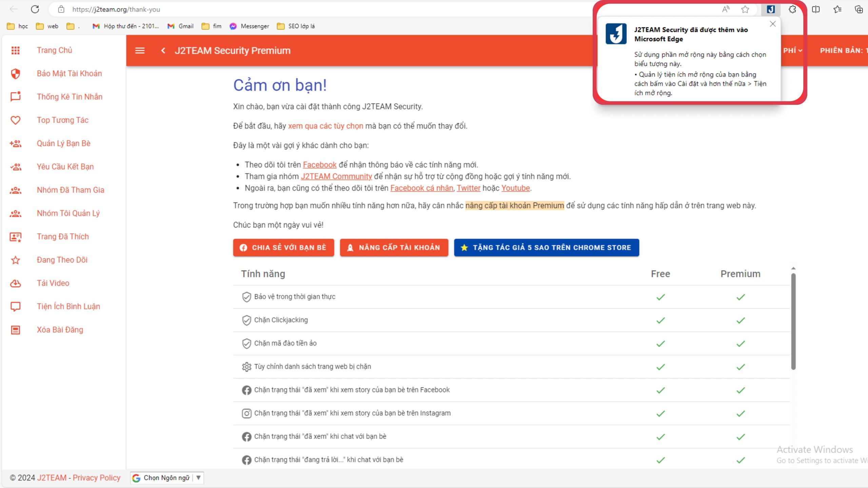Click the feature table vertical scrollbar
This screenshot has height=488, width=868.
(793, 321)
